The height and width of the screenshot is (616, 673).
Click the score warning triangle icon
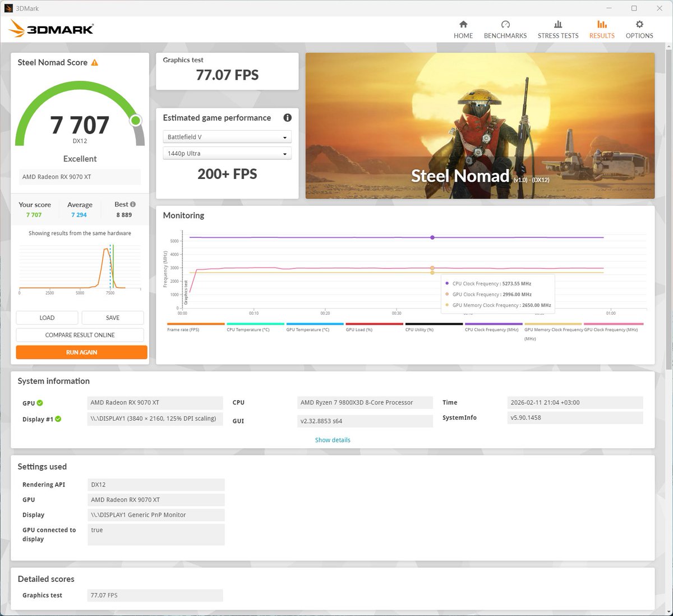(95, 62)
